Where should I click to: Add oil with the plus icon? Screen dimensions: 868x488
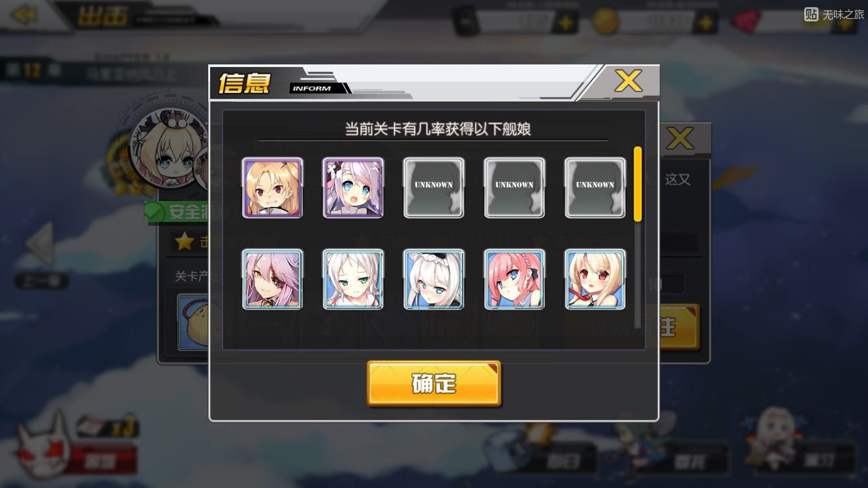[x=565, y=23]
